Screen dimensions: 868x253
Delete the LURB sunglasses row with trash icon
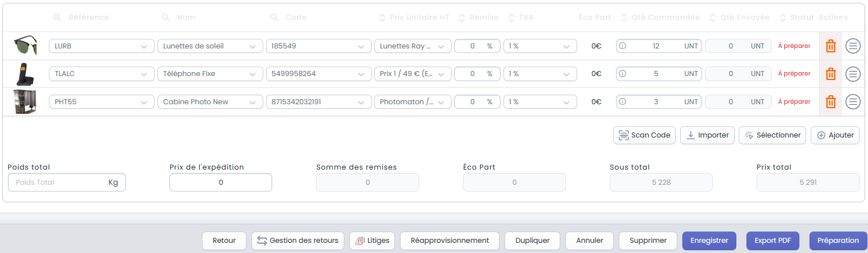[830, 46]
